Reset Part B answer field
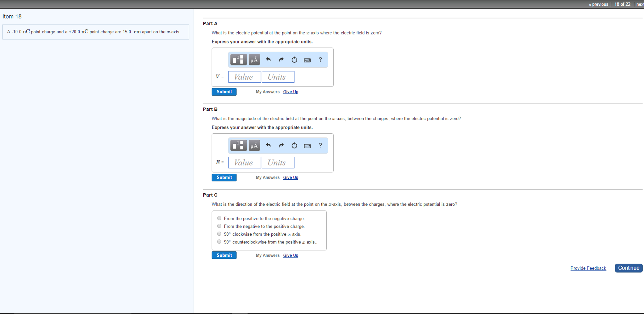This screenshot has height=314, width=644. point(294,145)
